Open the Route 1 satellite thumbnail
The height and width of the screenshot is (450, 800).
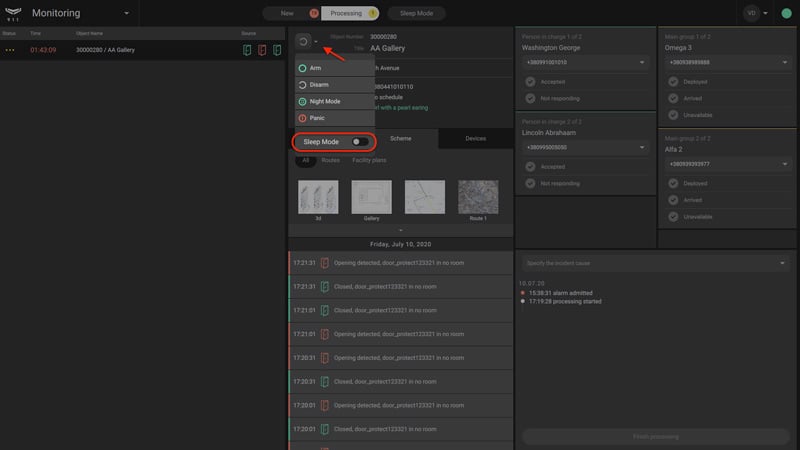pos(478,197)
